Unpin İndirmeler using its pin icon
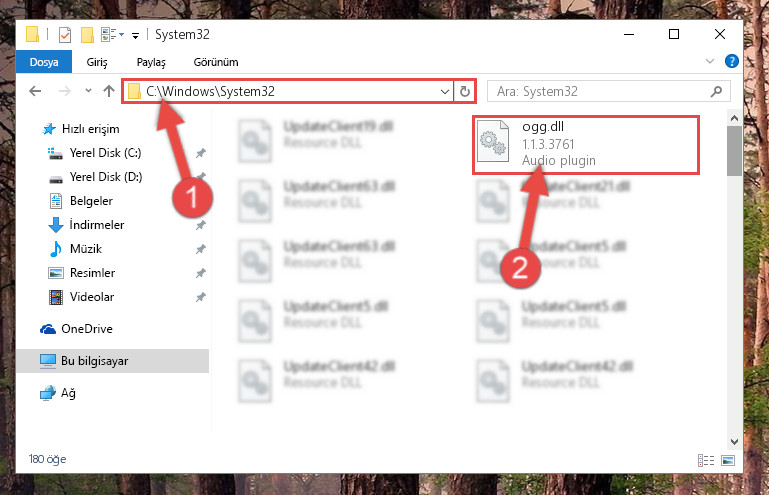Screen dimensions: 769x495 (201, 225)
